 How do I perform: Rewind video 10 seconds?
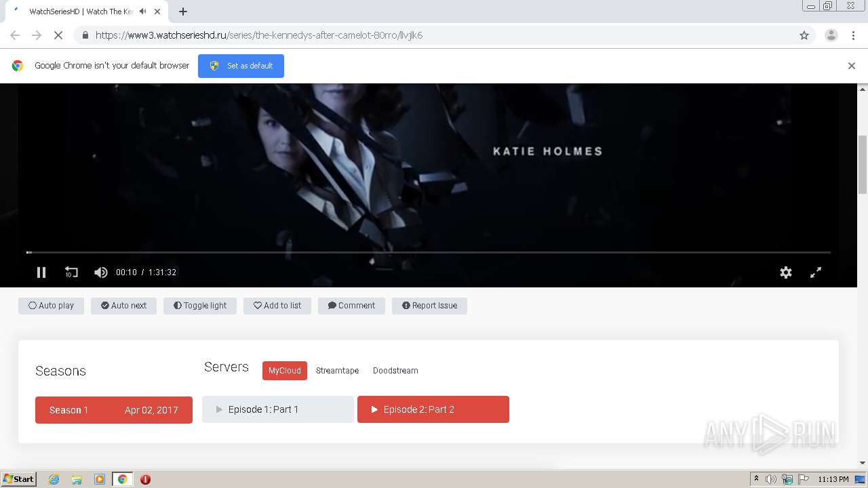click(x=71, y=272)
